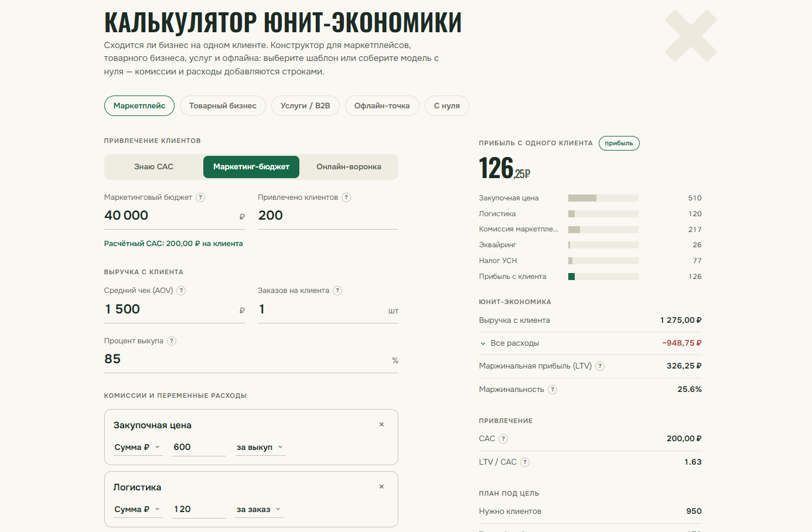The width and height of the screenshot is (812, 532).
Task: Open the за выкуп dropdown
Action: pyautogui.click(x=261, y=447)
